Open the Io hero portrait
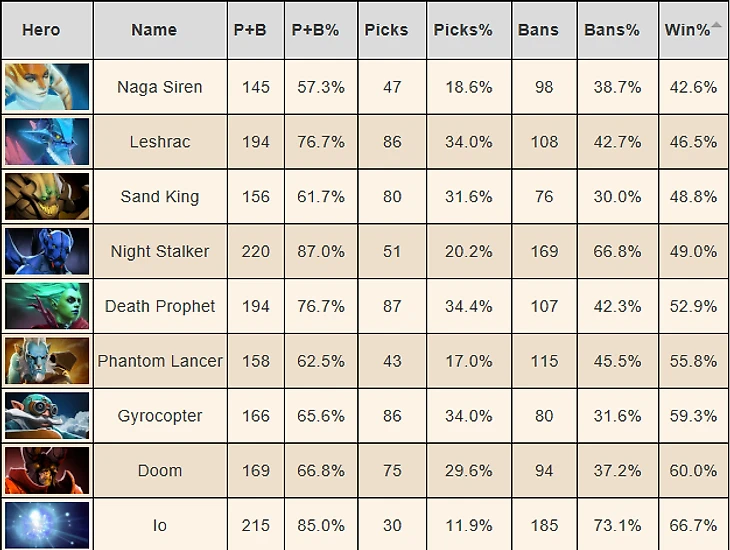730x550 pixels. (x=47, y=525)
